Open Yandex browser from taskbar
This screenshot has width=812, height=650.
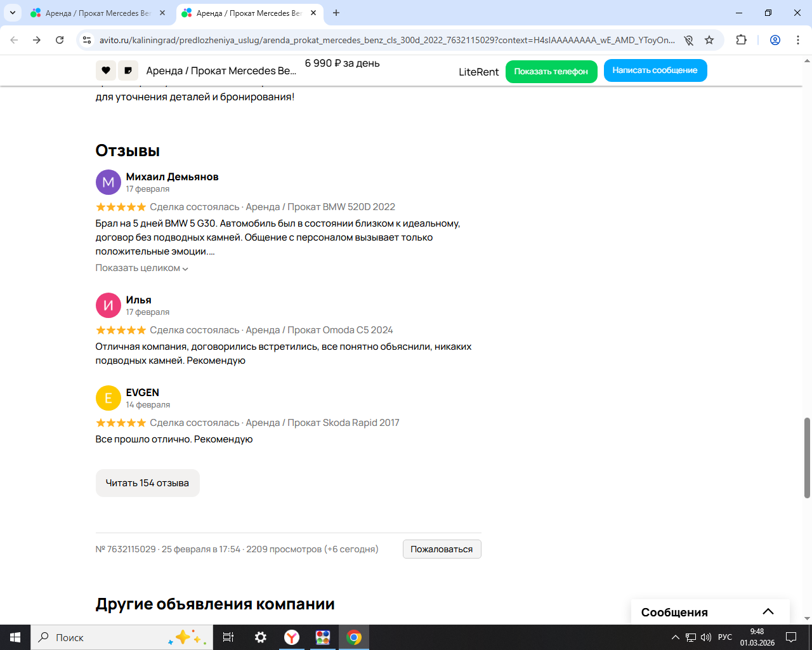pos(292,637)
